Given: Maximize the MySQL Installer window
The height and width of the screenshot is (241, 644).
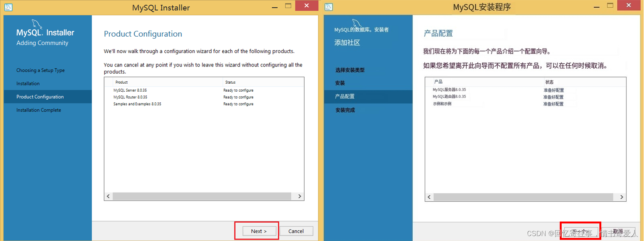Looking at the screenshot, I should pyautogui.click(x=288, y=6).
